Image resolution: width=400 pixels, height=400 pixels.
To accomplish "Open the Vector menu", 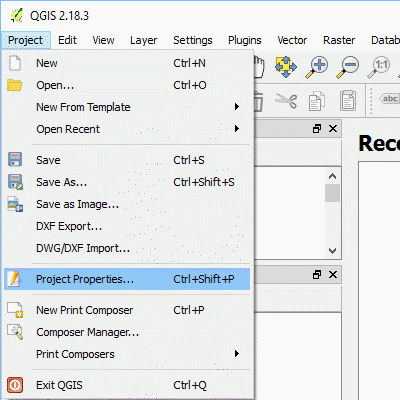I will click(292, 40).
